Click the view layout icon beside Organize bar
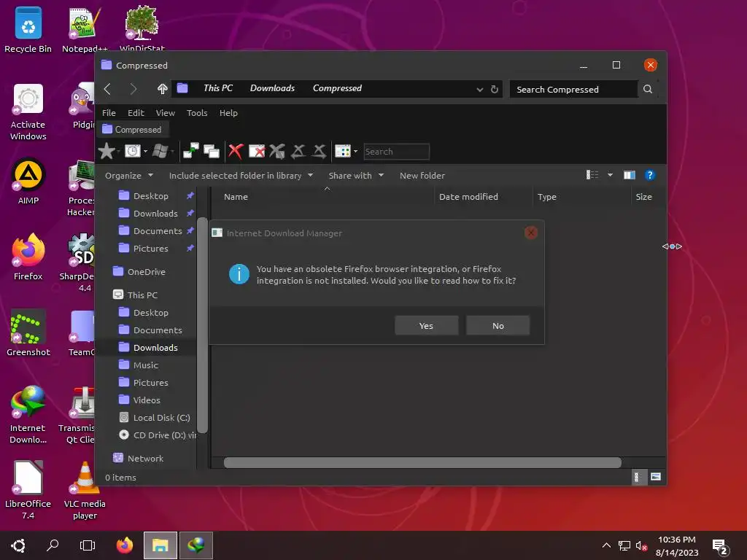747x560 pixels. [592, 175]
